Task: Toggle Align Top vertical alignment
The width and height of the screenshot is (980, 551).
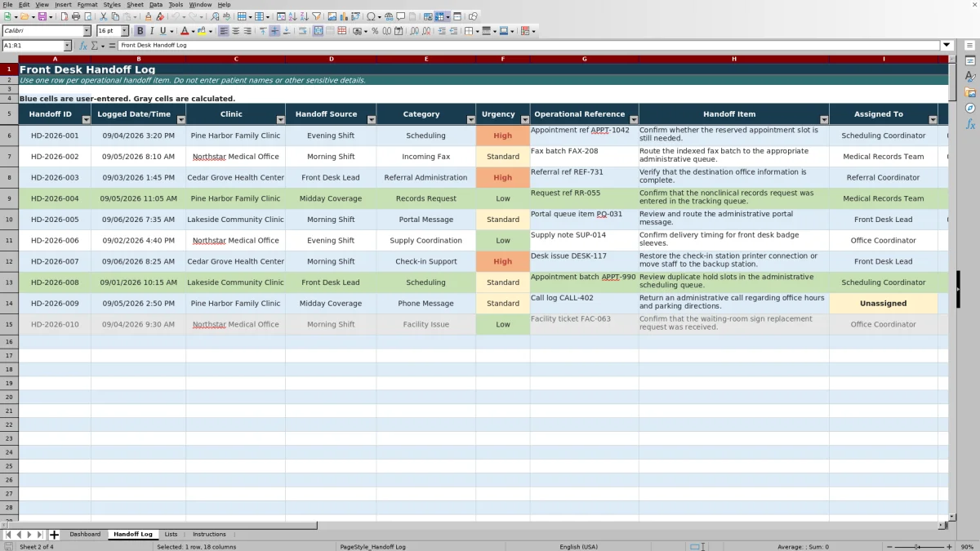Action: click(262, 31)
